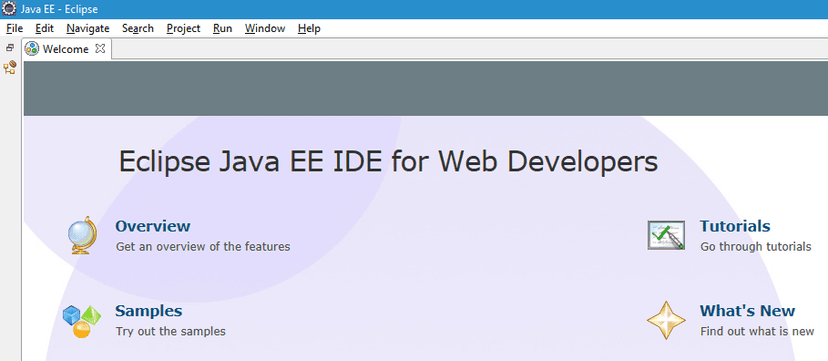Close the Welcome tab with its X
The image size is (828, 361).
pos(100,49)
